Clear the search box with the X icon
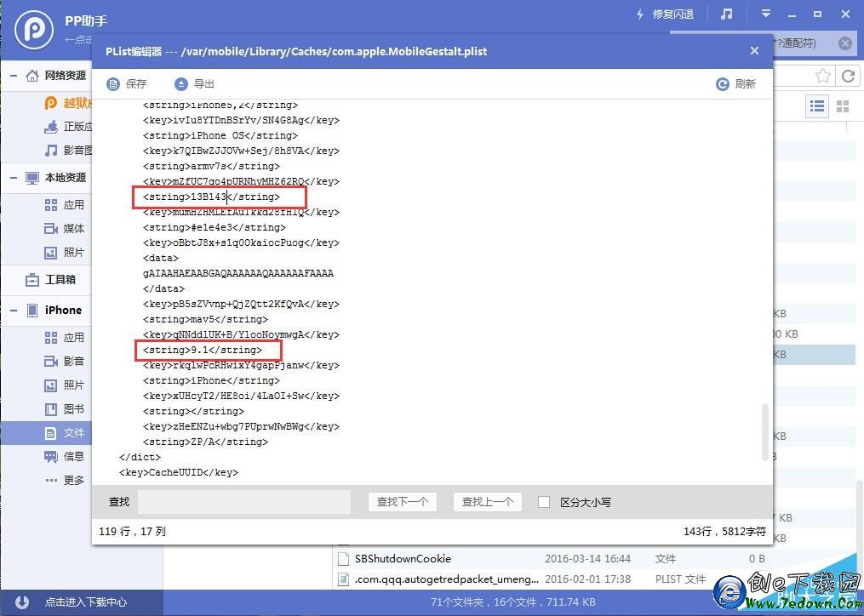The image size is (864, 616). tap(844, 43)
